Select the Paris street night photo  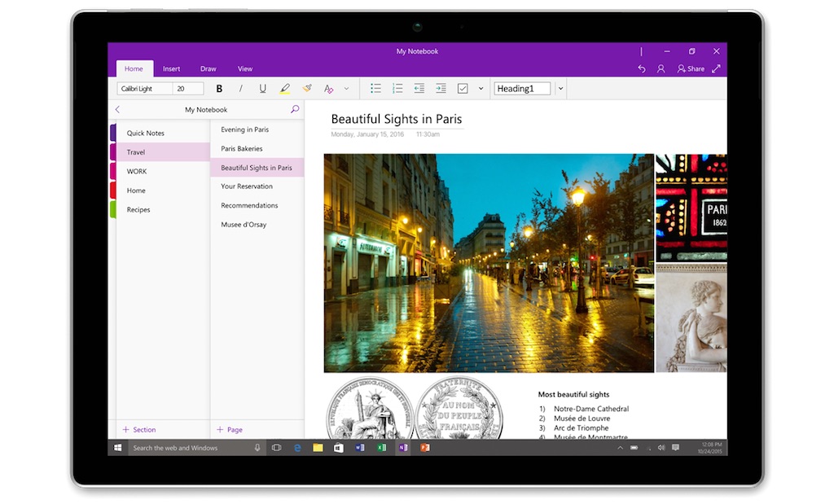489,263
